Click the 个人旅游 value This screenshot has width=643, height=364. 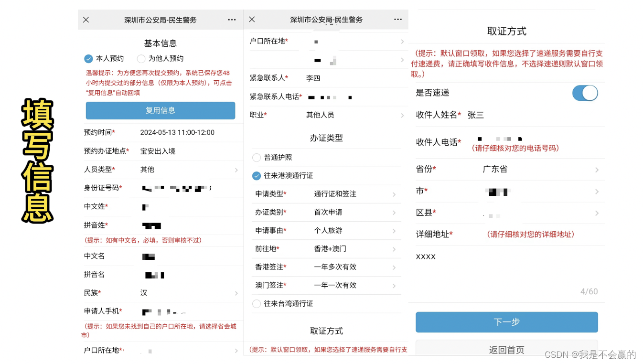328,230
